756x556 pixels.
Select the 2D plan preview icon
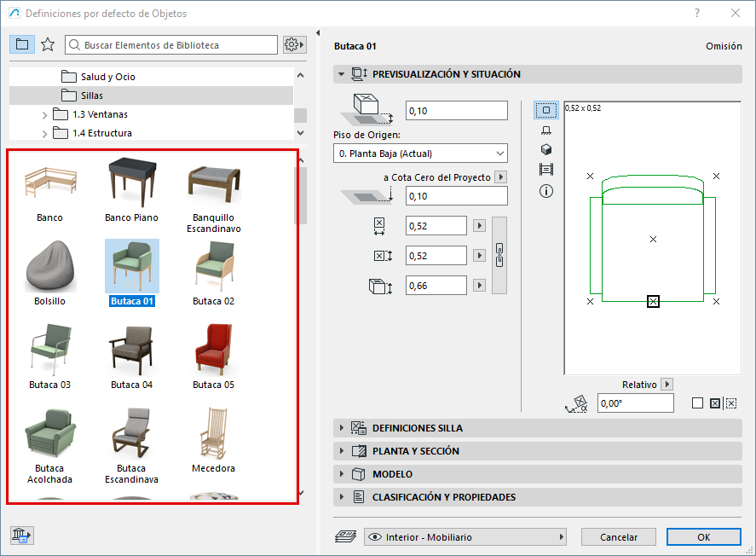(x=546, y=110)
